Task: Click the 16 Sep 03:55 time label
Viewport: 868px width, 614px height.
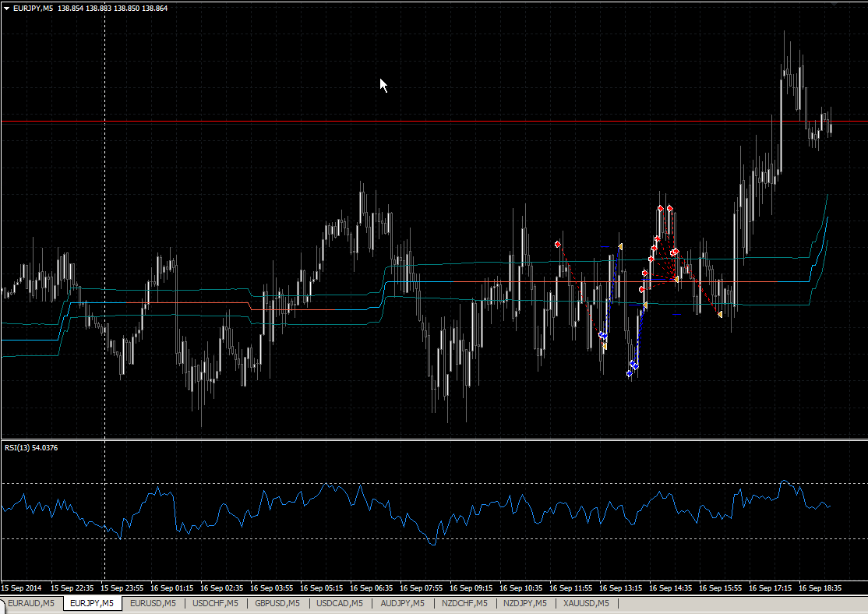Action: [271, 588]
